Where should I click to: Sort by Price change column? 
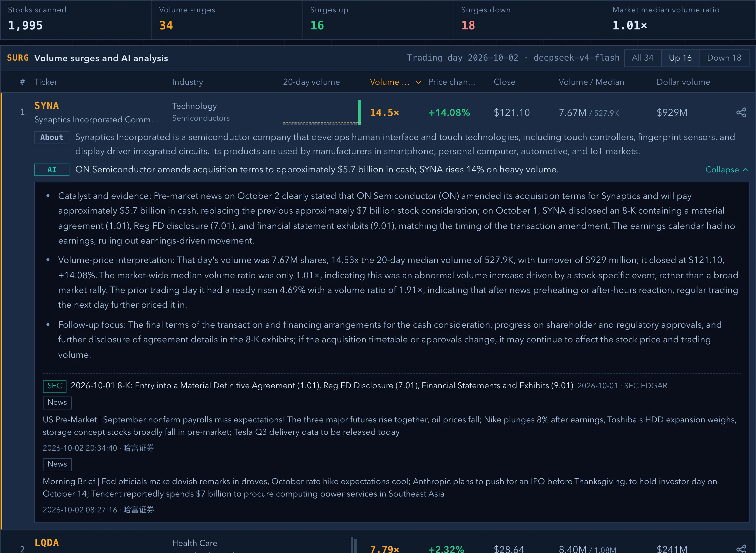(x=452, y=82)
